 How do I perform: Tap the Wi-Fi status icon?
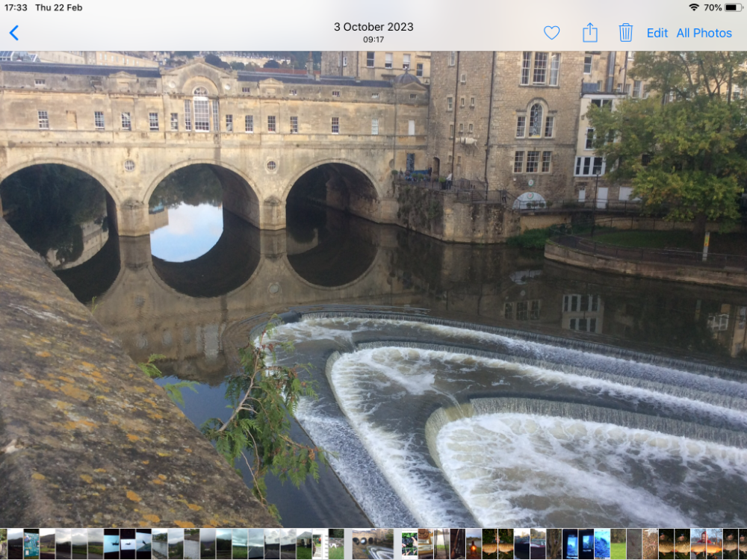click(x=694, y=7)
